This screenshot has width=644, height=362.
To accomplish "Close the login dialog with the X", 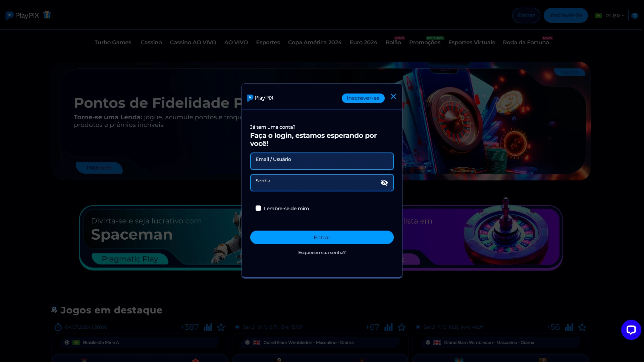I will [393, 97].
